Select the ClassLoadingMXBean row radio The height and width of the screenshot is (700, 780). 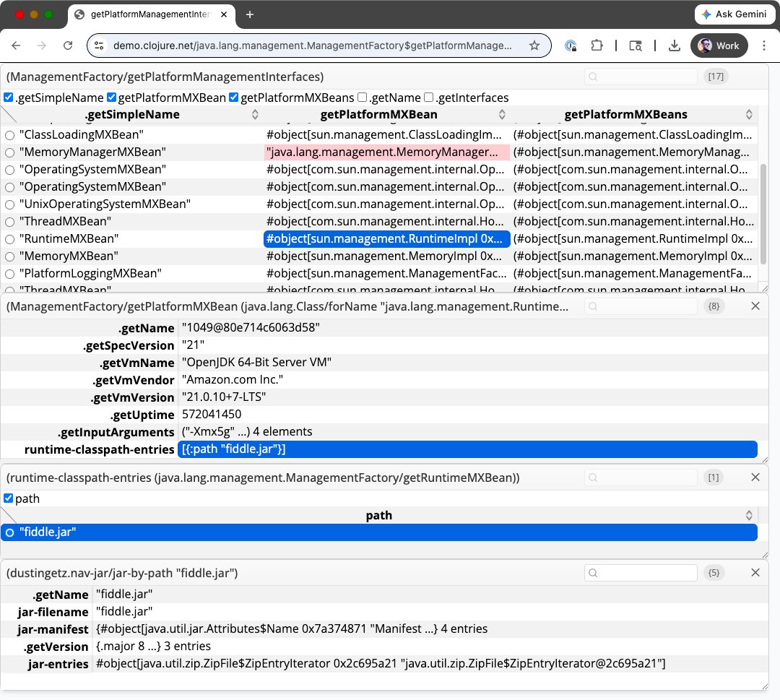(x=9, y=135)
